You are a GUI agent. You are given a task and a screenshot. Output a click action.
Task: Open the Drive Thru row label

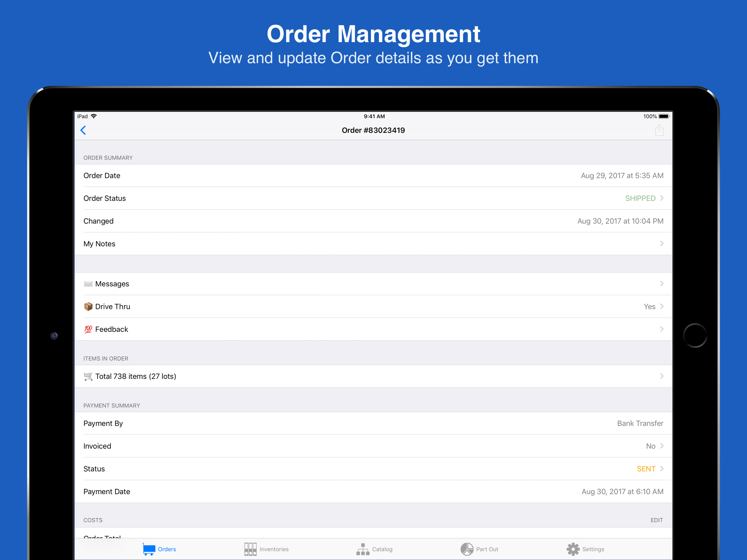[x=112, y=306]
